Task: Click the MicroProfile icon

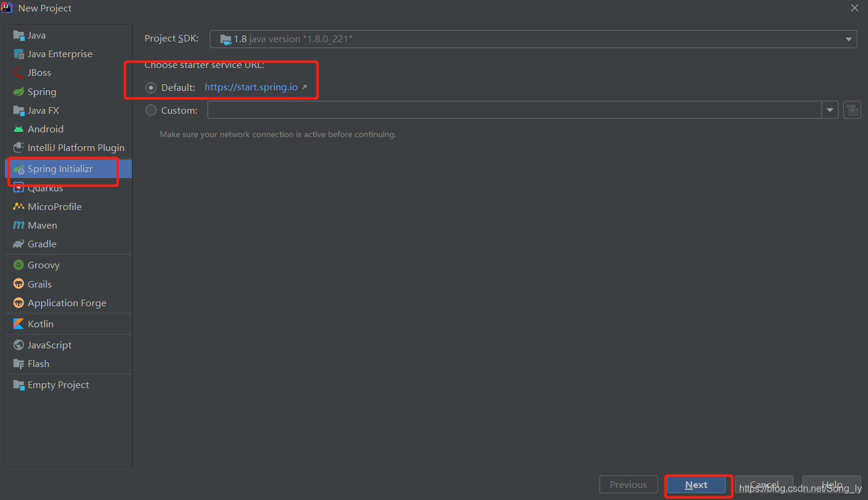Action: [x=18, y=206]
